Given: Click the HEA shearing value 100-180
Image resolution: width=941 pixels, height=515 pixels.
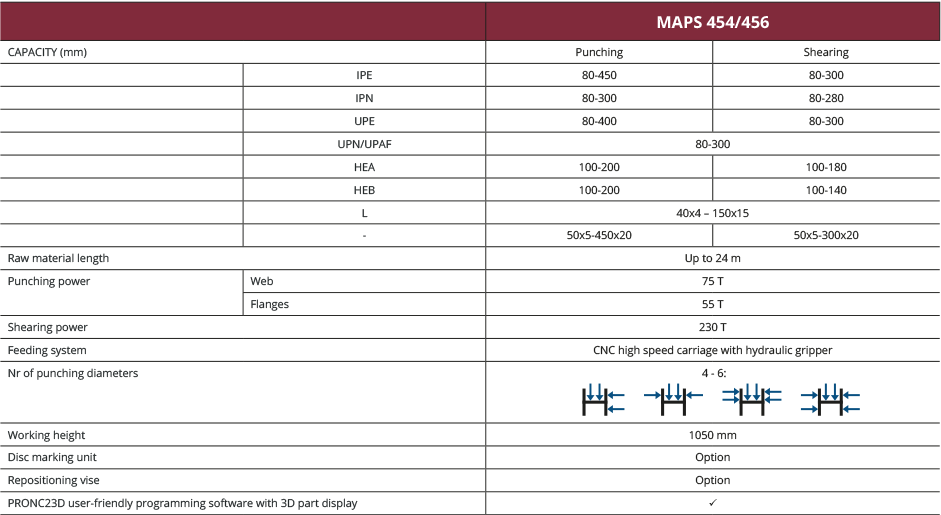Looking at the screenshot, I should coord(826,167).
